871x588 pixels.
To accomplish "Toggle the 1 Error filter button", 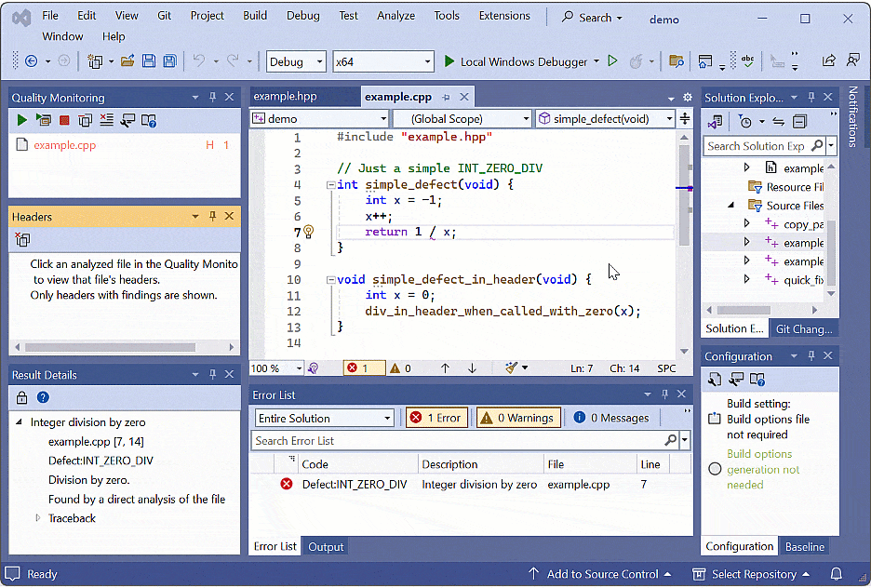I will (436, 418).
